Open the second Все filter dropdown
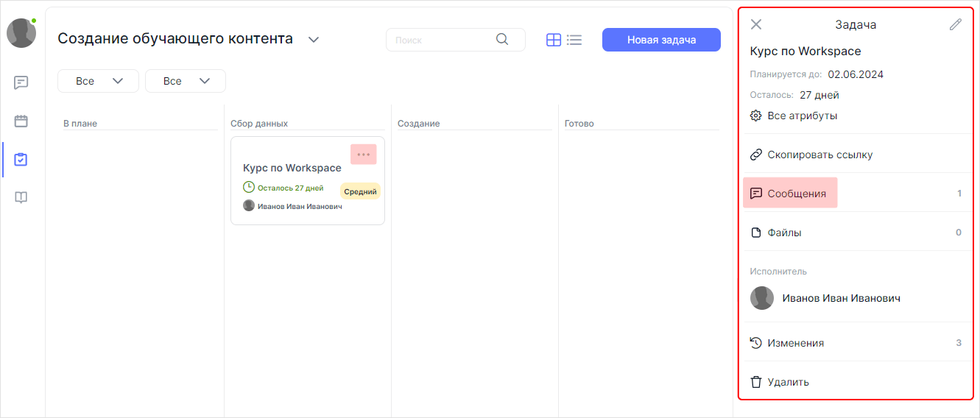The image size is (980, 418). (x=186, y=81)
